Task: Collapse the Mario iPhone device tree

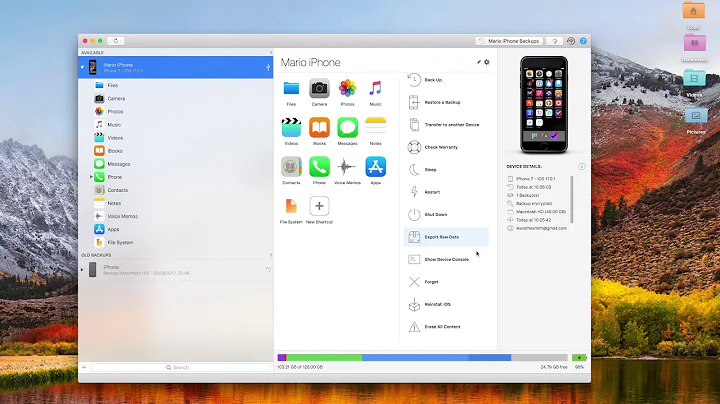Action: coord(83,67)
